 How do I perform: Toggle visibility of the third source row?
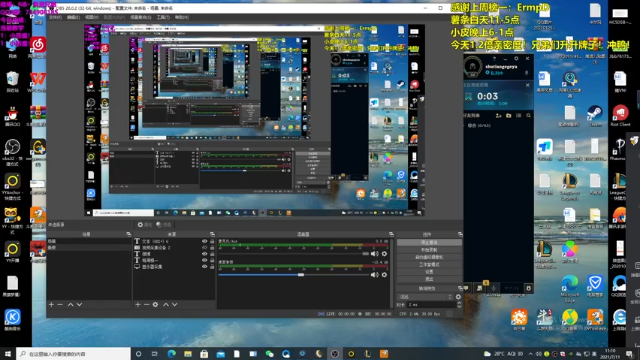pyautogui.click(x=204, y=254)
